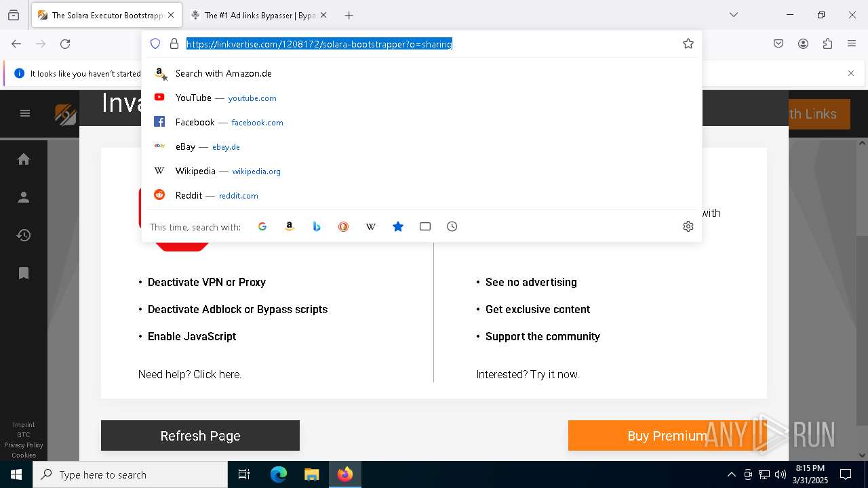Select Wikipedia suggestion wikipedia.org

pyautogui.click(x=422, y=171)
